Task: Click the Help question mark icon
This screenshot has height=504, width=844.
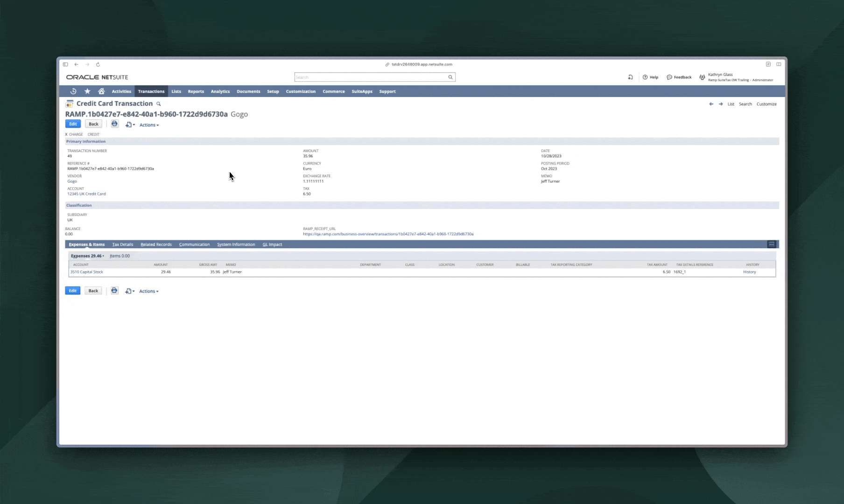Action: pos(645,77)
